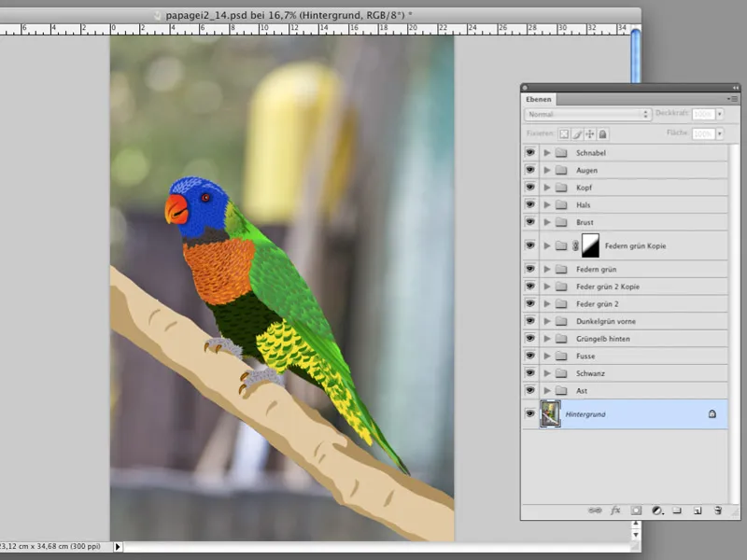Click the horizontal scrollbar at window bottom
Image resolution: width=747 pixels, height=560 pixels.
pyautogui.click(x=376, y=547)
